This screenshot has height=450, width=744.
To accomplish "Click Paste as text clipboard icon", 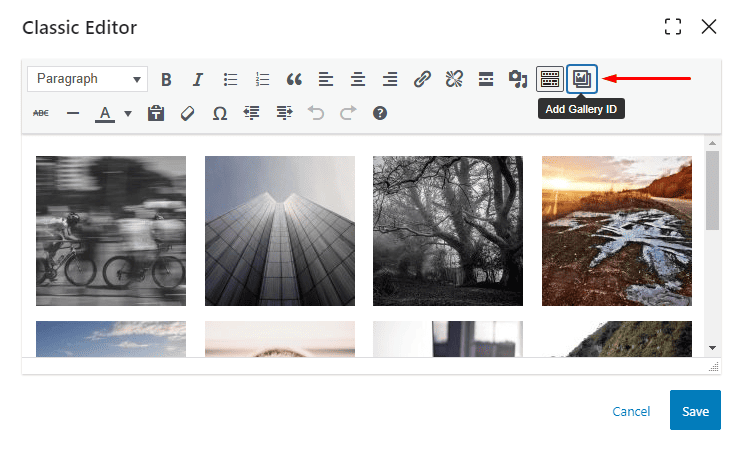I will coord(156,113).
